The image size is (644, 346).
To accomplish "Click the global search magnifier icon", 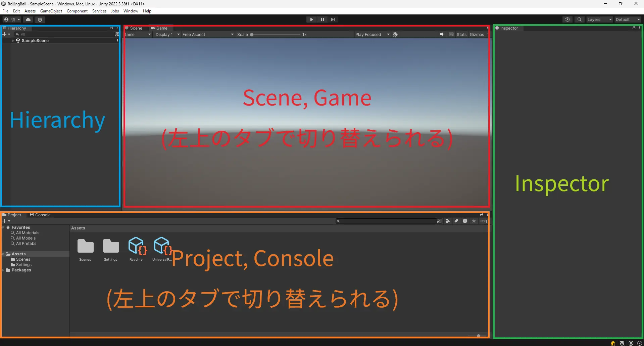I will click(579, 19).
